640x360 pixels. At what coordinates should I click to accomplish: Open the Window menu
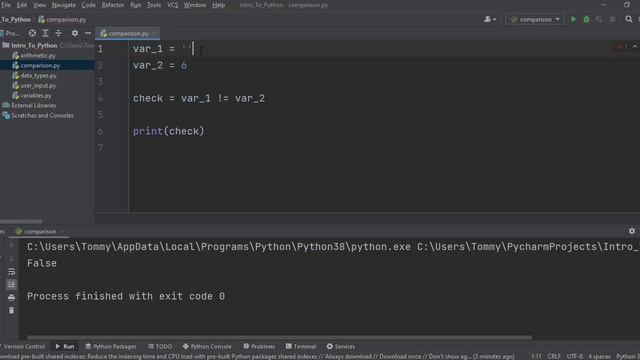[195, 5]
